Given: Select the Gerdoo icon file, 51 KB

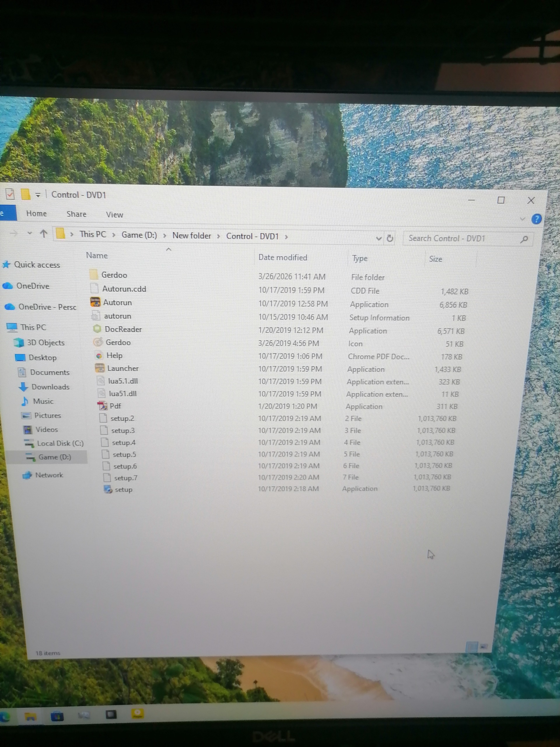Looking at the screenshot, I should click(x=98, y=342).
